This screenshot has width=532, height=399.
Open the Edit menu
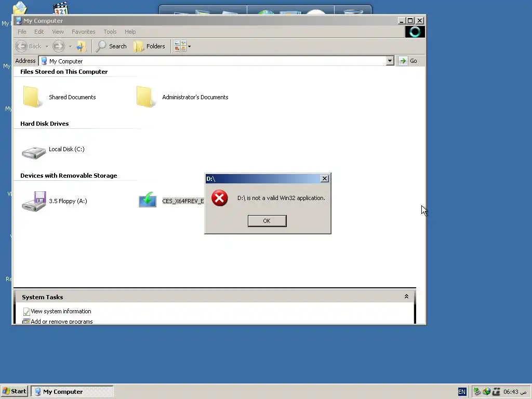(x=39, y=32)
